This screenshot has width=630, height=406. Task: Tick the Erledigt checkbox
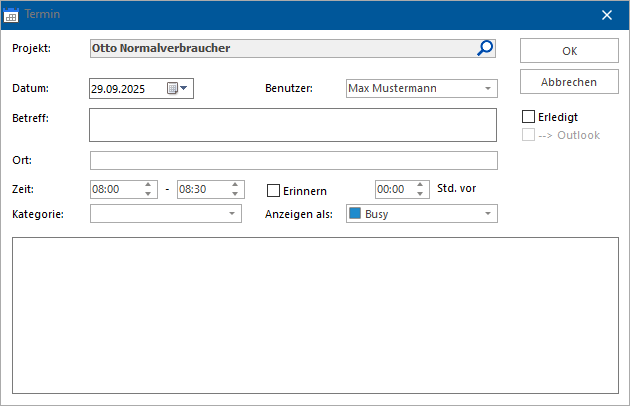[x=528, y=117]
